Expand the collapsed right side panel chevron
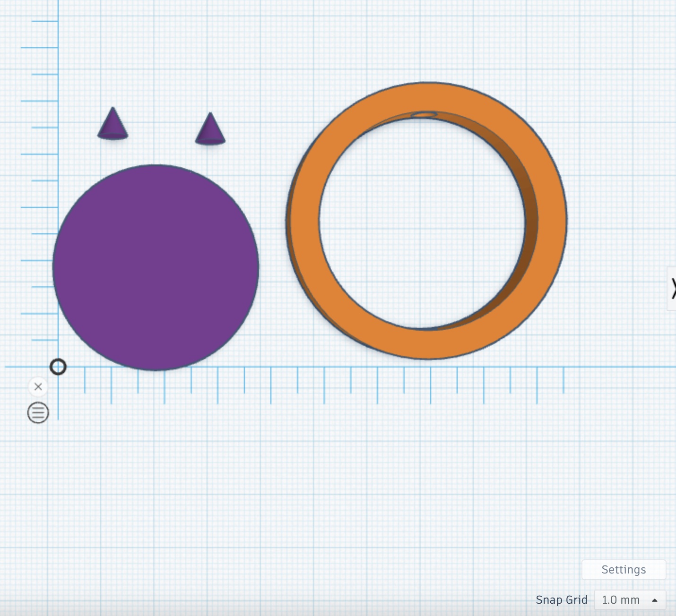The image size is (676, 616). pyautogui.click(x=672, y=288)
